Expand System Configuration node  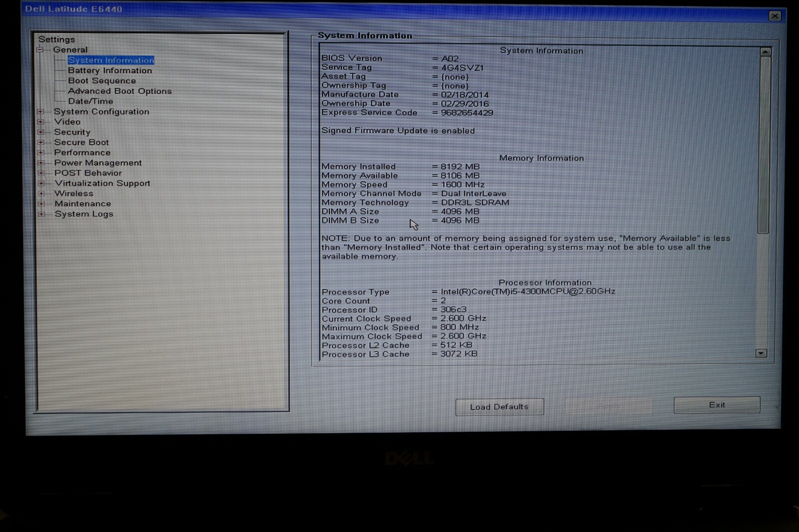(40, 112)
